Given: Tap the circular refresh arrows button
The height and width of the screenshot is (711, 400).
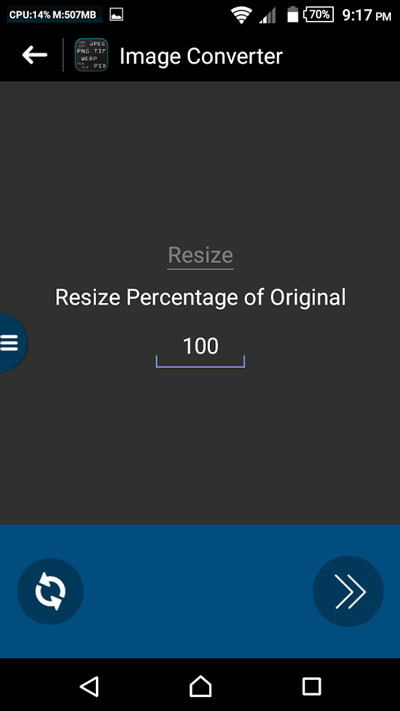Looking at the screenshot, I should coord(50,591).
